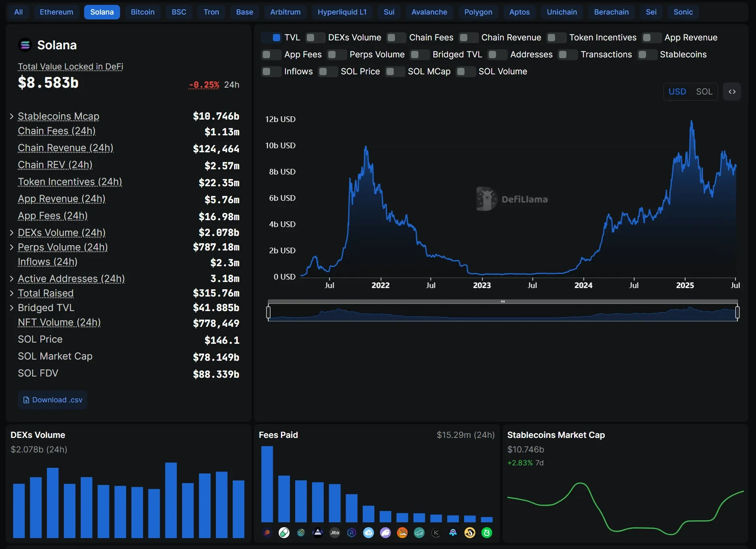The image size is (756, 549).
Task: Select the All chains tab
Action: [x=19, y=12]
